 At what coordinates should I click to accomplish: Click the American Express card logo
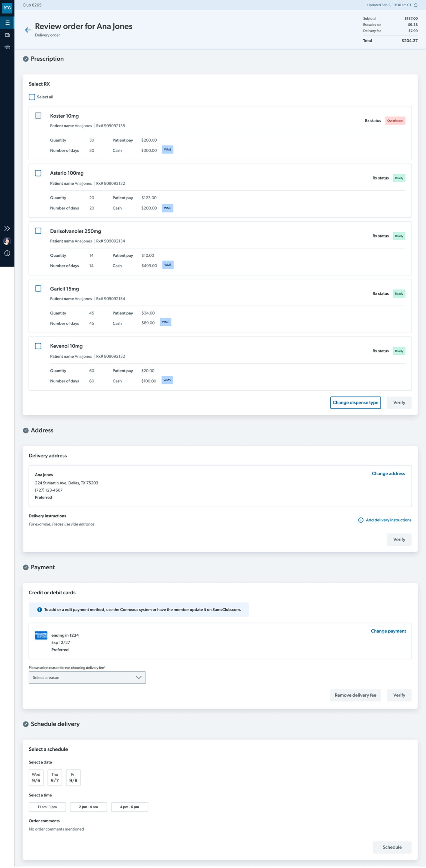pyautogui.click(x=41, y=635)
